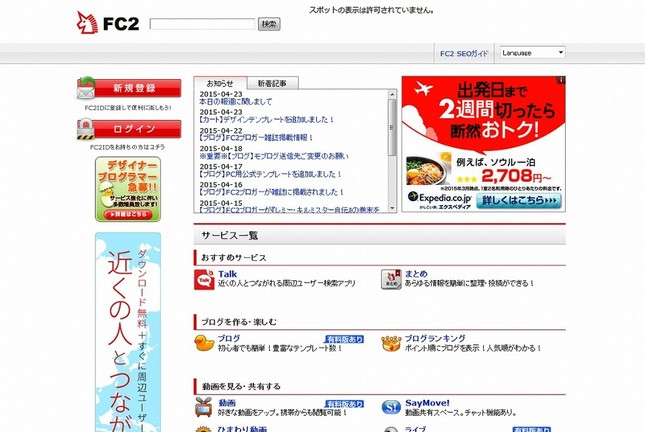Click the 動画 television icon

click(204, 408)
